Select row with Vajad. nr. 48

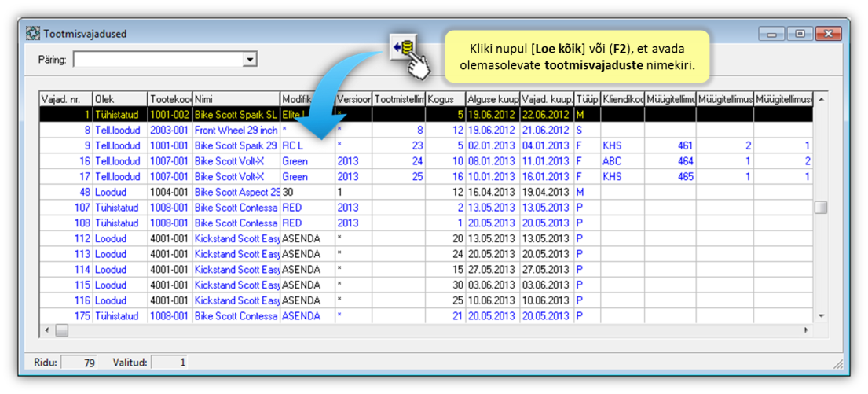[x=425, y=193]
